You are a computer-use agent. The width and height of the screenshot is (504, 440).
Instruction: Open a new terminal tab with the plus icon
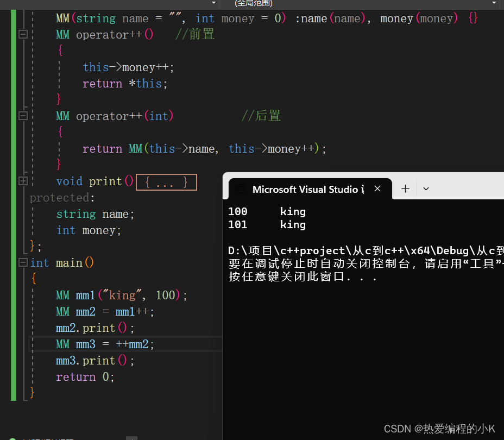point(405,188)
